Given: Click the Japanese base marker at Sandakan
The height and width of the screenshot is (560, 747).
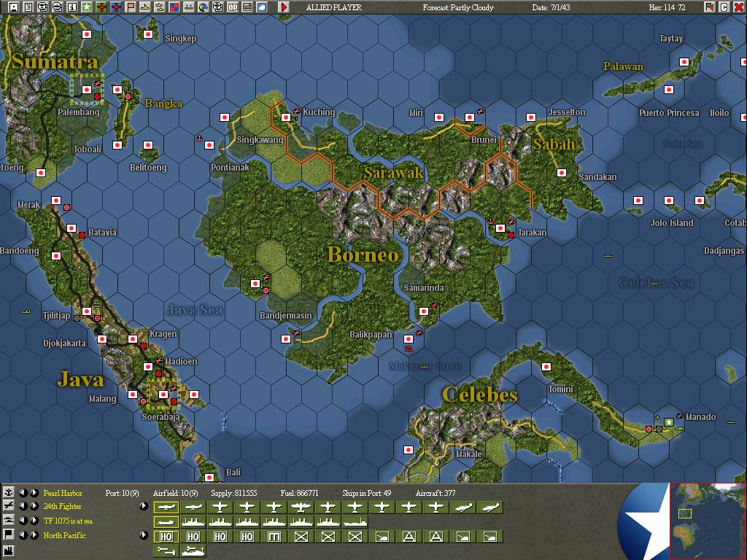Looking at the screenshot, I should [562, 173].
